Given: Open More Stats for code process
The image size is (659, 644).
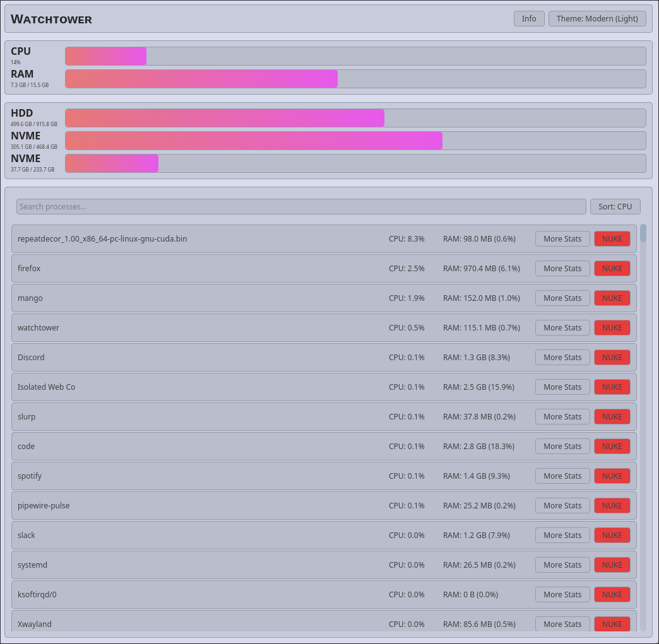Looking at the screenshot, I should click(562, 447).
